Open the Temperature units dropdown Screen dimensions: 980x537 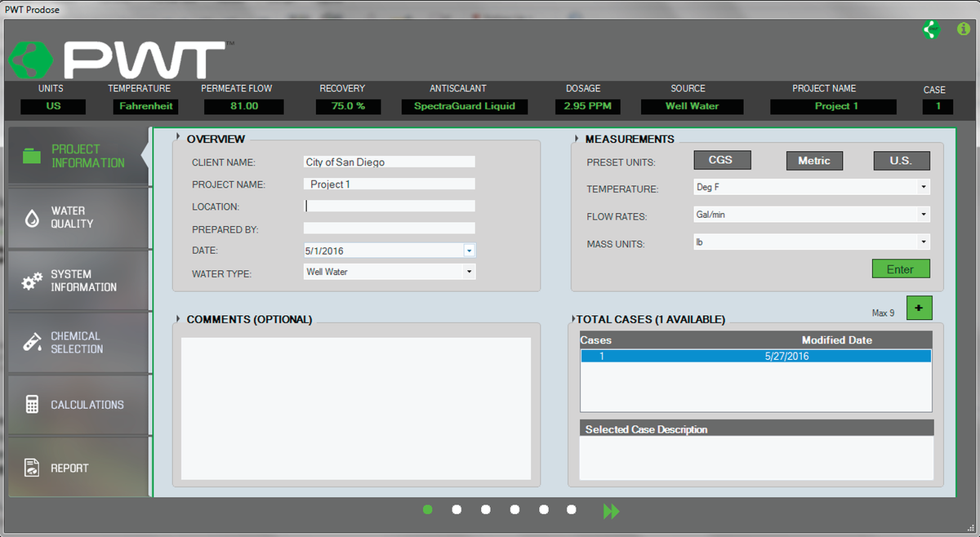924,187
